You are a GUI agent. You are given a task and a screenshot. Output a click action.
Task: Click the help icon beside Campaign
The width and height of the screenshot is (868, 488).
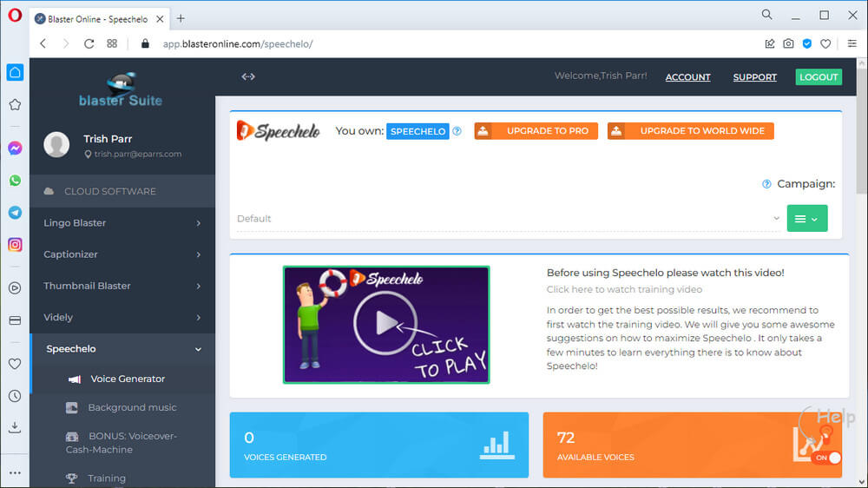coord(766,184)
